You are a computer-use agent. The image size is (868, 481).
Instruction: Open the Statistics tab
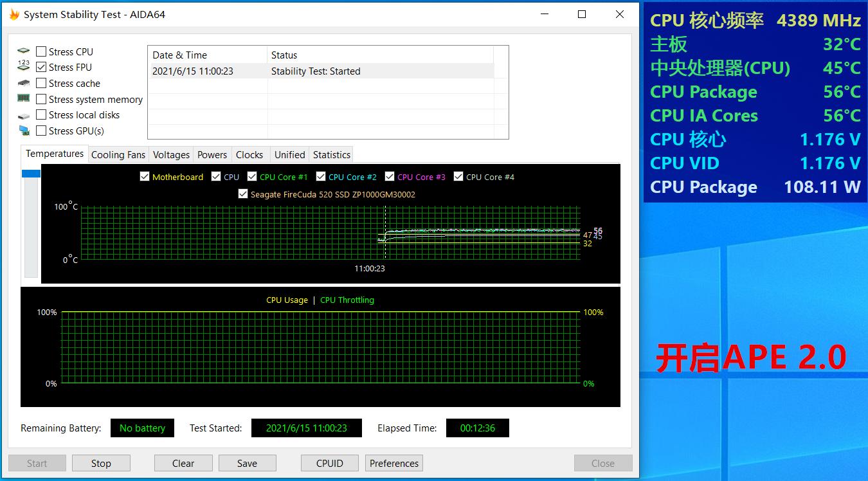[x=331, y=155]
